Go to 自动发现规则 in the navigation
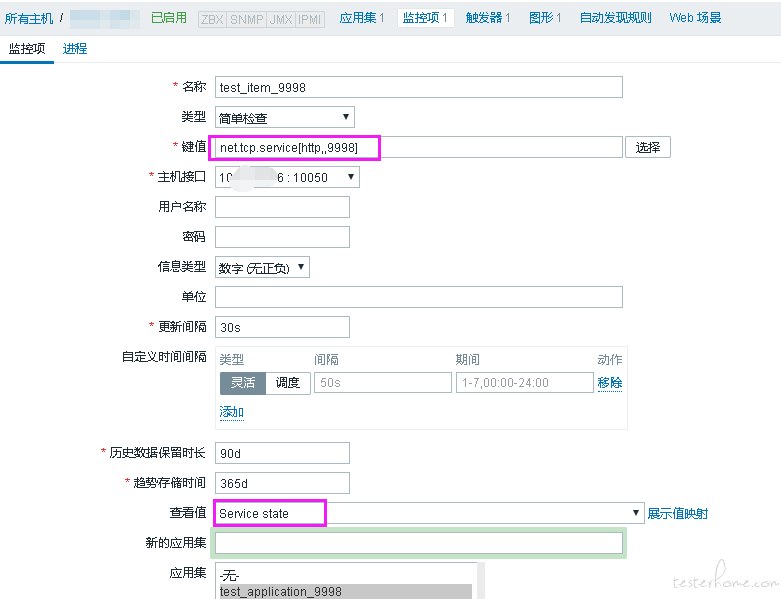Image resolution: width=781 pixels, height=599 pixels. coord(615,18)
